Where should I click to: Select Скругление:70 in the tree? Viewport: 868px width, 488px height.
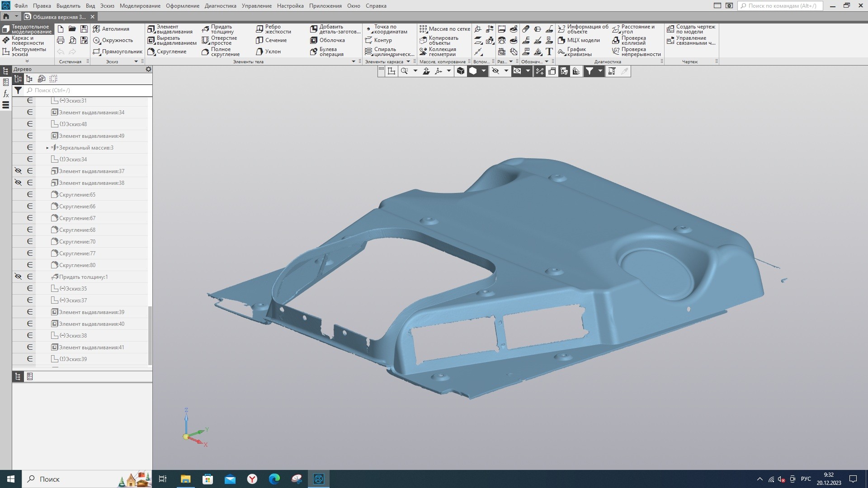77,242
